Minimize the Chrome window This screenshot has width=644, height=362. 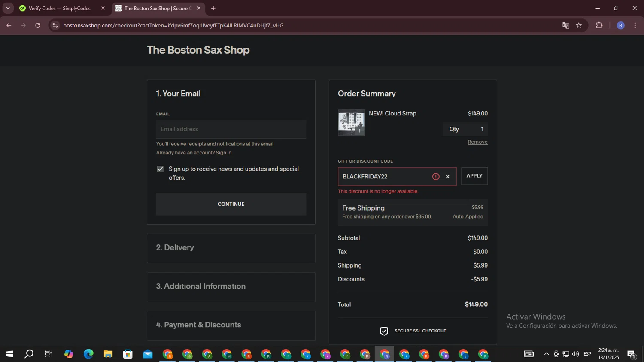[x=597, y=8]
